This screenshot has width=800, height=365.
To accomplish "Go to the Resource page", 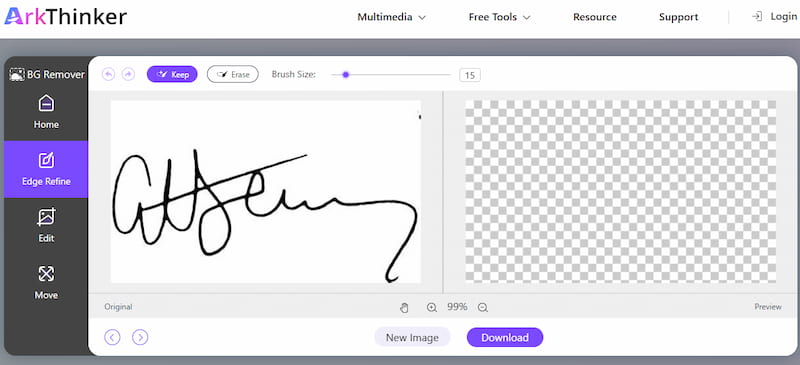I will 594,17.
